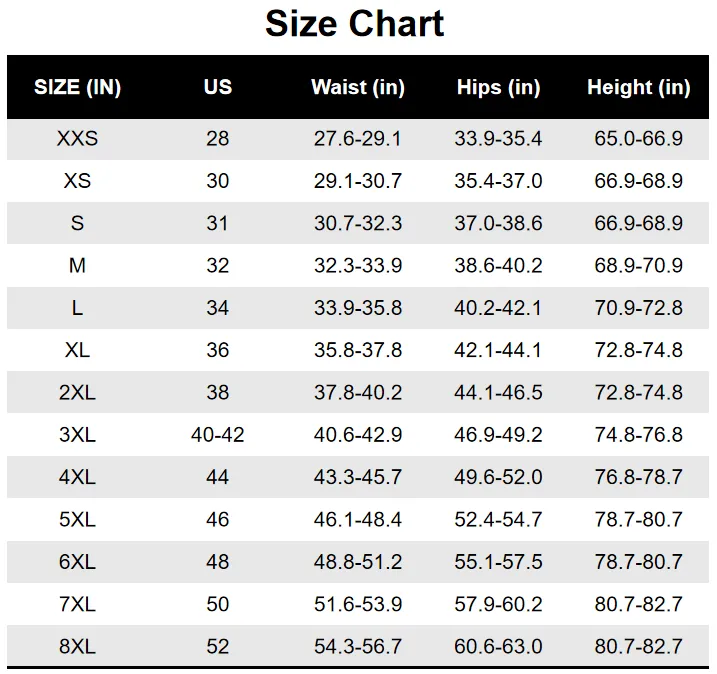Click the US 40-42 cell
Screen dimensions: 717x674
(217, 435)
